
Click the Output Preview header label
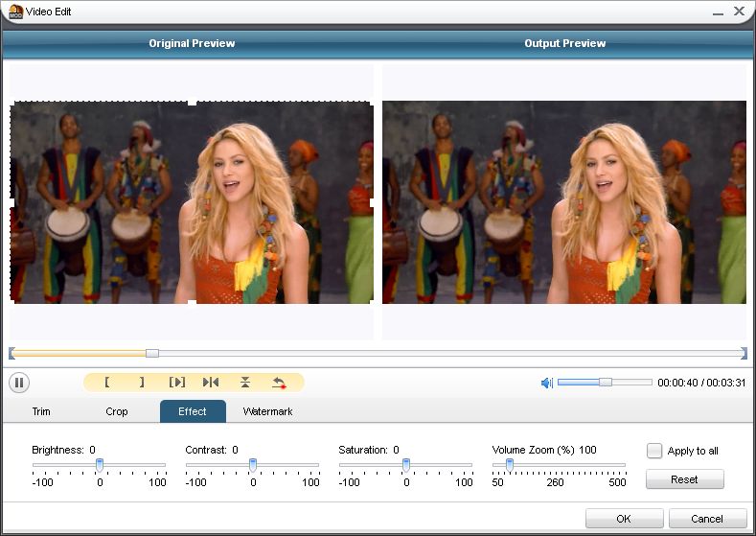[x=565, y=43]
